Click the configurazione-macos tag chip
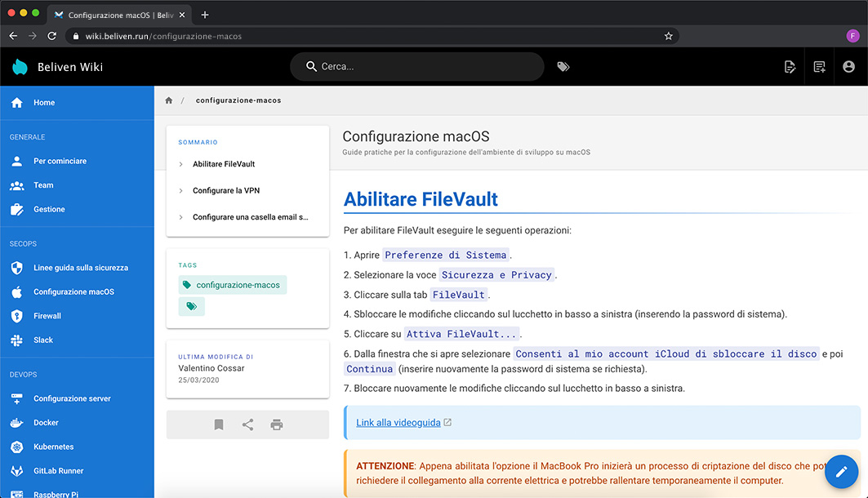Viewport: 868px width, 498px height. (x=233, y=285)
